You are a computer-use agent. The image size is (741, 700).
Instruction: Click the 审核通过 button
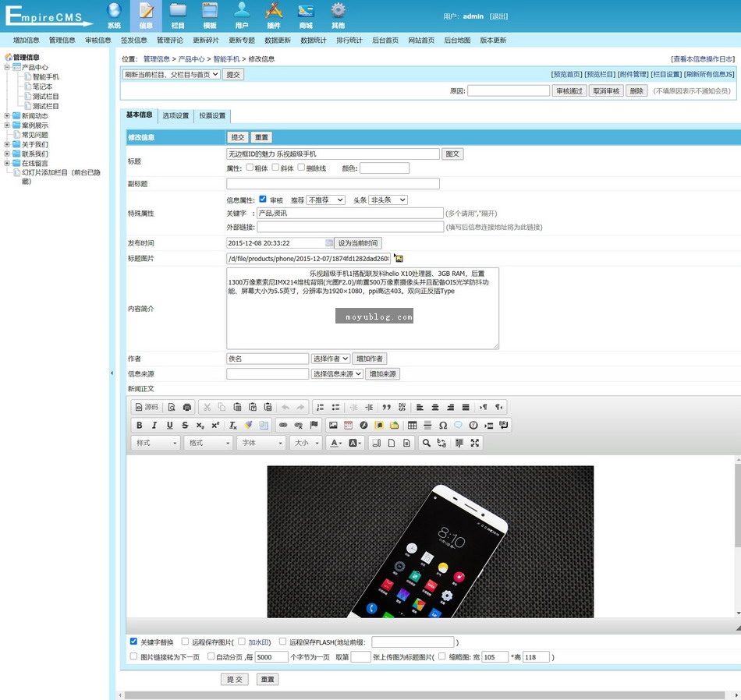pyautogui.click(x=569, y=90)
